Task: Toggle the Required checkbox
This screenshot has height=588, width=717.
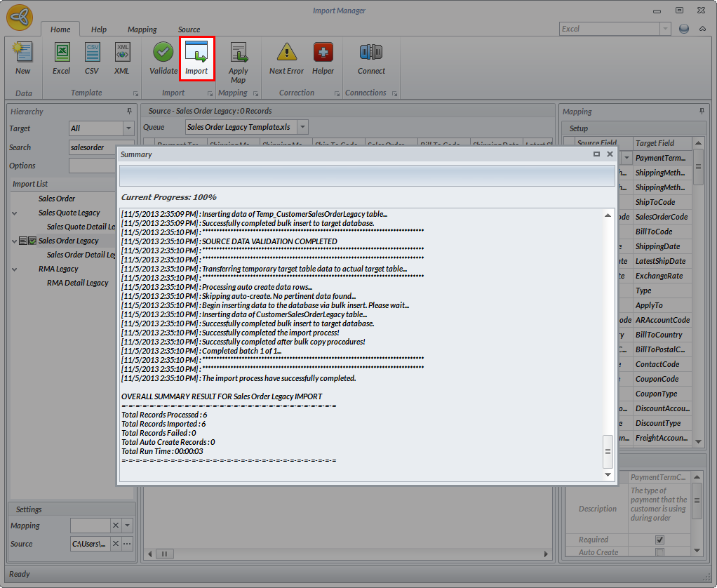Action: 659,540
